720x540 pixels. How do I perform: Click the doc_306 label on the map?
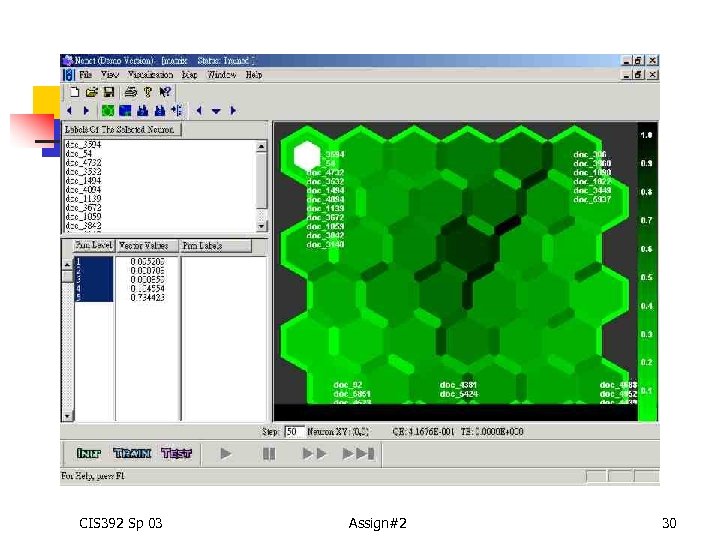pyautogui.click(x=590, y=154)
